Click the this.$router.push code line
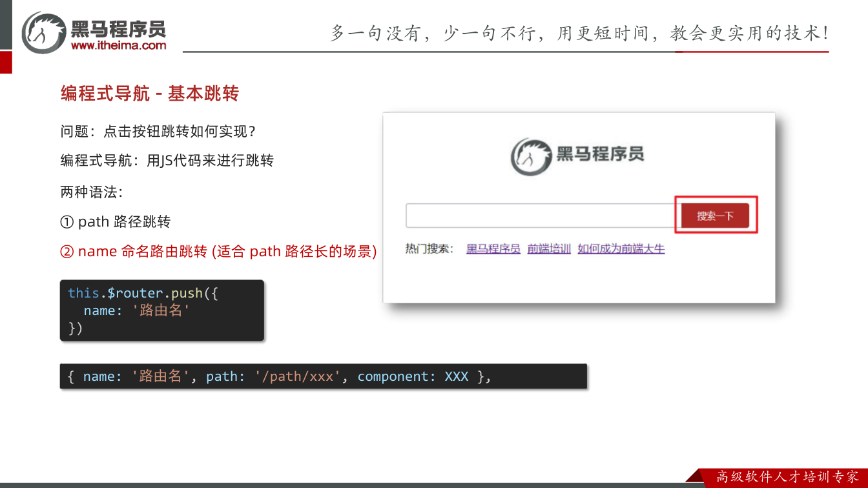The image size is (868, 488). 143,293
